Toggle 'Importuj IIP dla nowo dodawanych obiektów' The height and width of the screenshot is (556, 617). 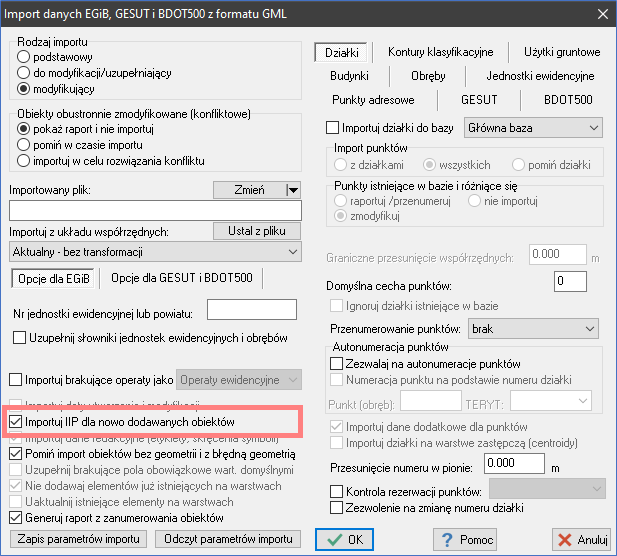pyautogui.click(x=16, y=422)
